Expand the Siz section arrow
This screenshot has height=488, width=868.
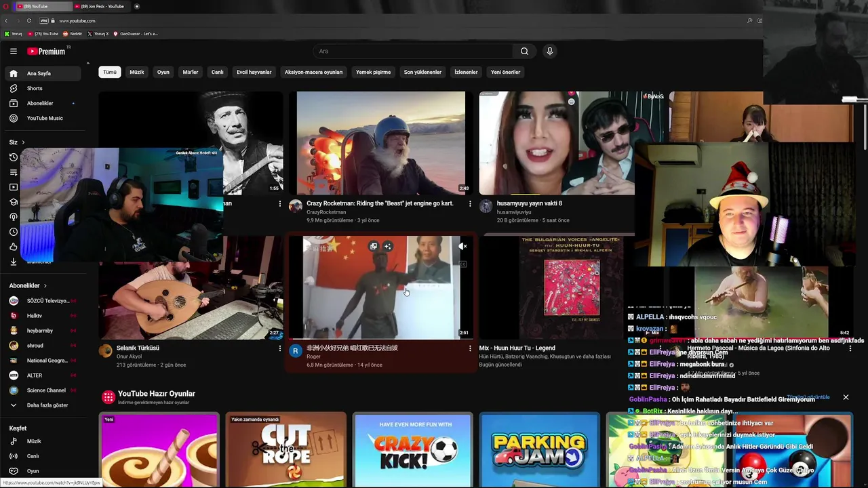23,142
